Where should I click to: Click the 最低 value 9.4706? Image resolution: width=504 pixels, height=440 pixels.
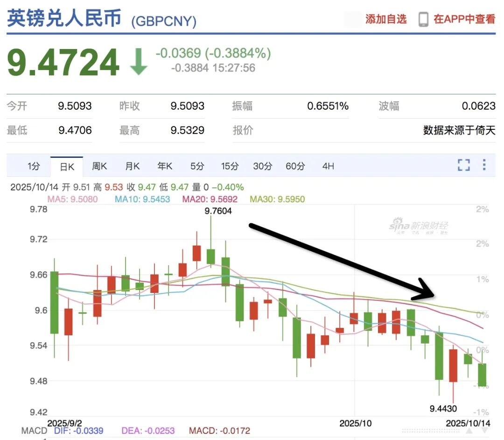(x=75, y=130)
